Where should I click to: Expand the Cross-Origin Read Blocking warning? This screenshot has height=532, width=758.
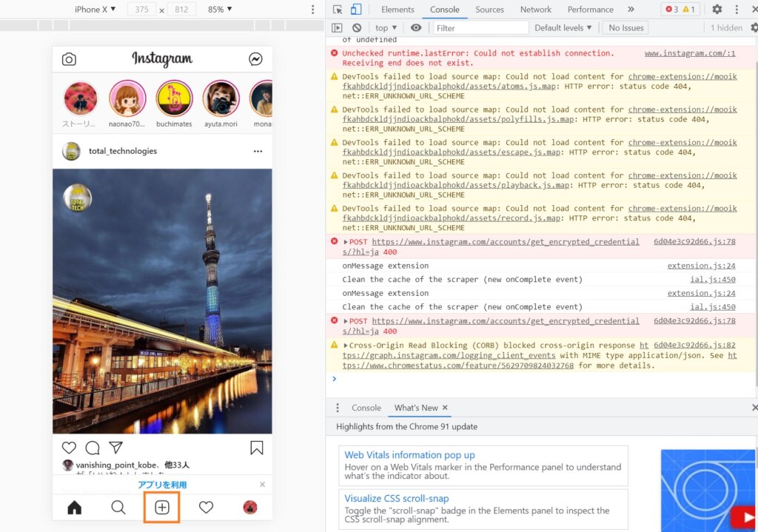pyautogui.click(x=346, y=345)
